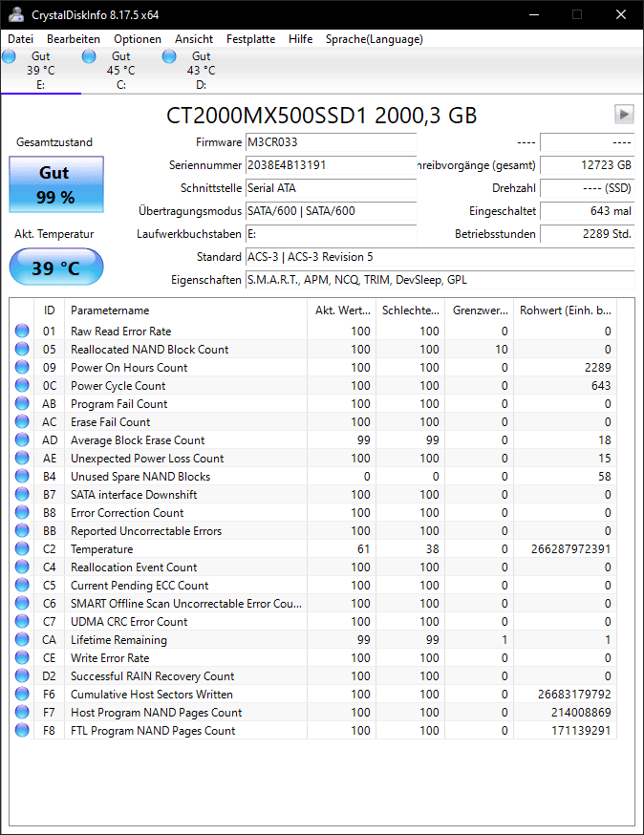This screenshot has width=644, height=835.
Task: Open the Hilfe menu
Action: (300, 39)
